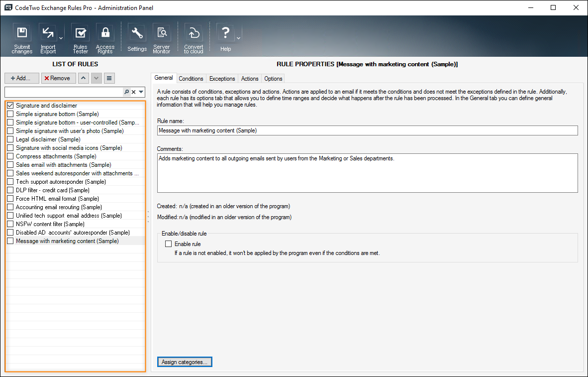Select DLP filter - credit card (Sample)
The height and width of the screenshot is (377, 588).
pyautogui.click(x=76, y=190)
